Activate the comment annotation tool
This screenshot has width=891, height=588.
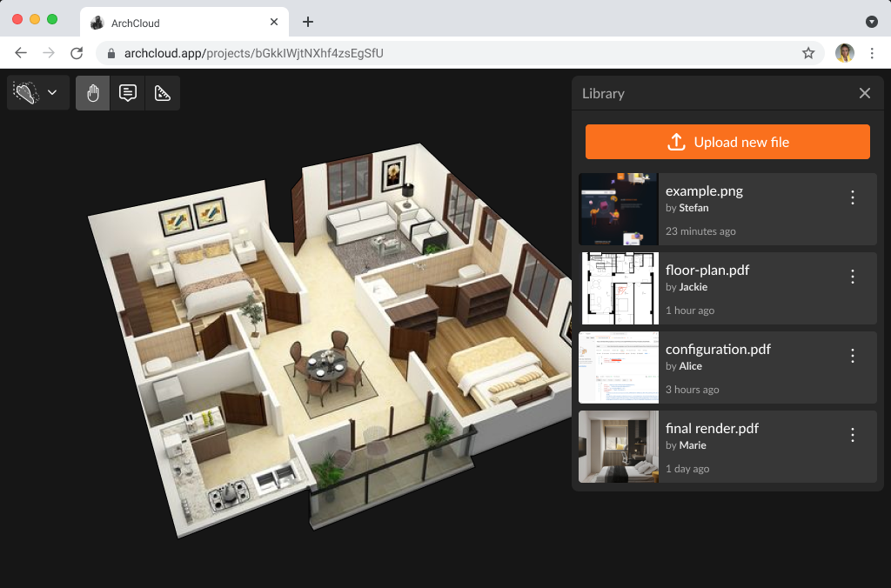127,92
